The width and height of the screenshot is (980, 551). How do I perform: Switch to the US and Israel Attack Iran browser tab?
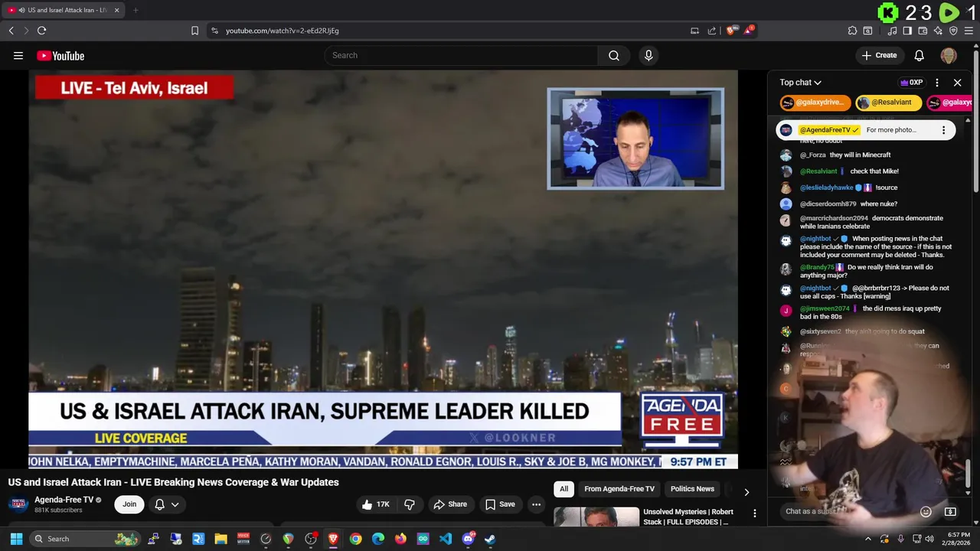tap(63, 10)
